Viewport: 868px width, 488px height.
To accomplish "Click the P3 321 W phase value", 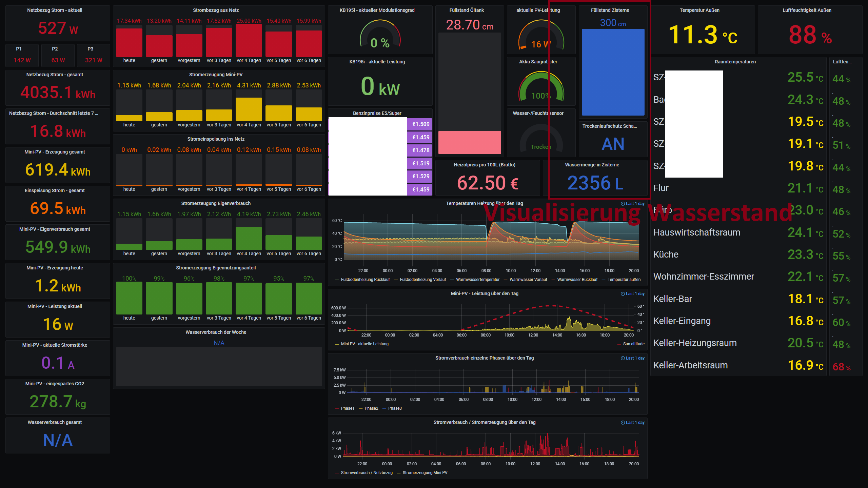I will tap(94, 60).
